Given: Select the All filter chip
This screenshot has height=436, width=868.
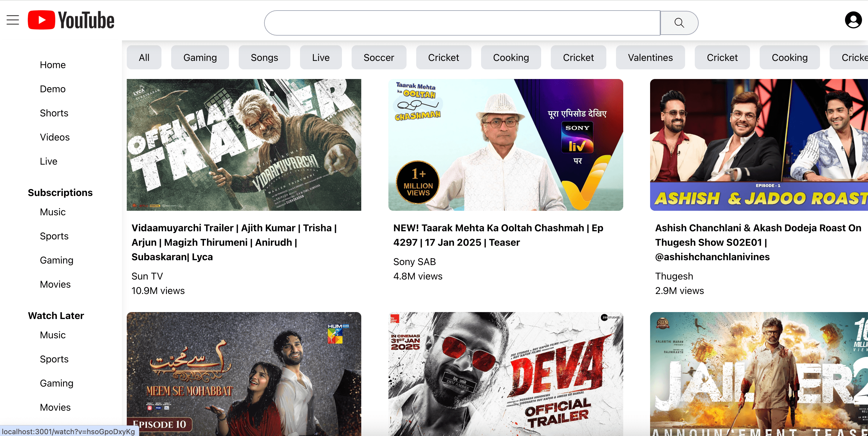Looking at the screenshot, I should pos(144,58).
